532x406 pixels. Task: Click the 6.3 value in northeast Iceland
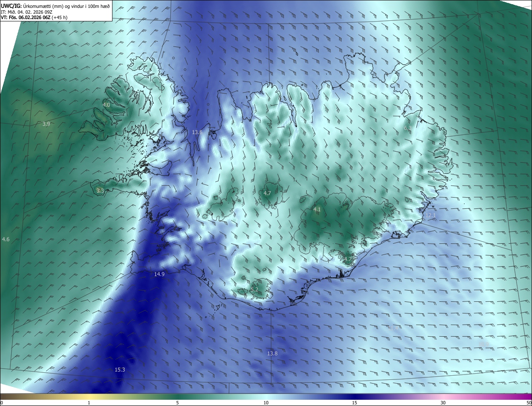click(407, 128)
